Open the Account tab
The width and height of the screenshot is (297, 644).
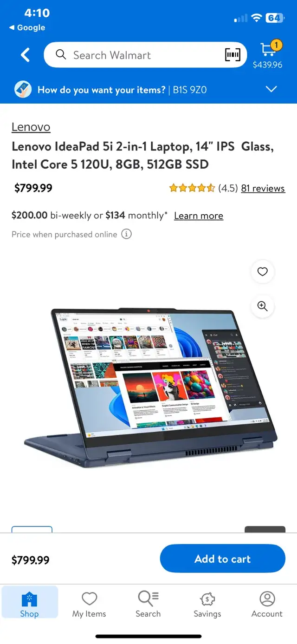267,605
